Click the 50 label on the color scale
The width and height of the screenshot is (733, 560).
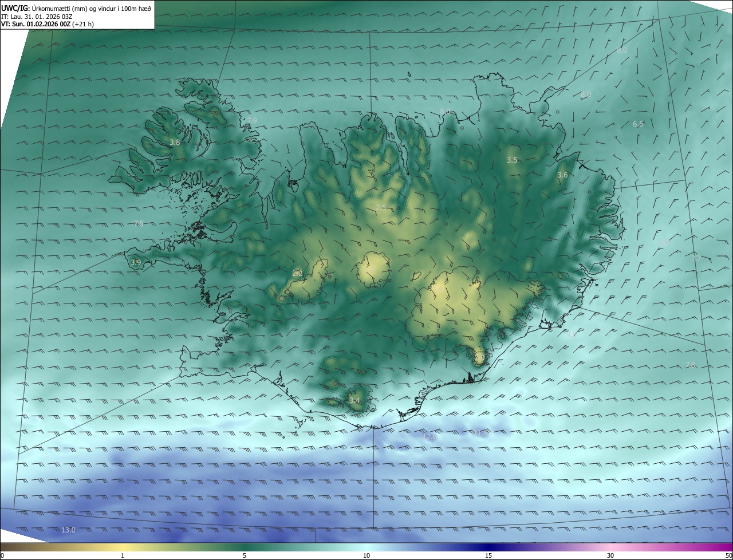coord(728,555)
